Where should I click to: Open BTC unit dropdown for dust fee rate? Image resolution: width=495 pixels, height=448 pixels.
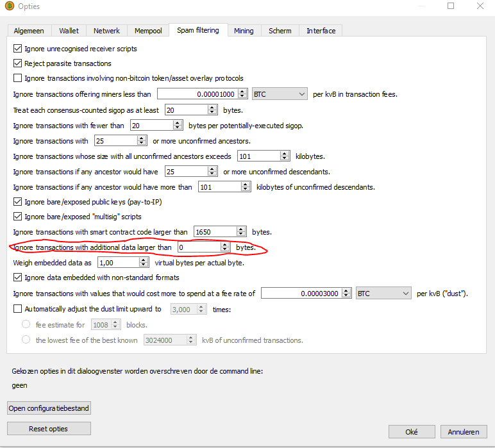tap(383, 294)
